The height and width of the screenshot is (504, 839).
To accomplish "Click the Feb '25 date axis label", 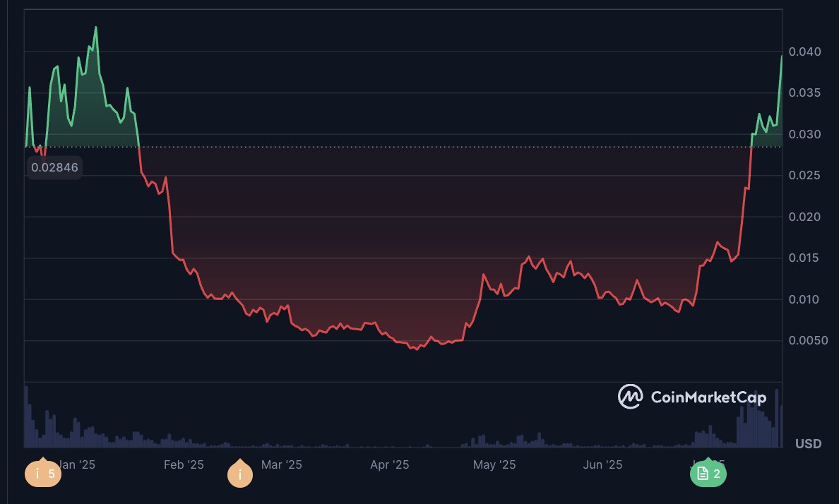I will tap(184, 464).
